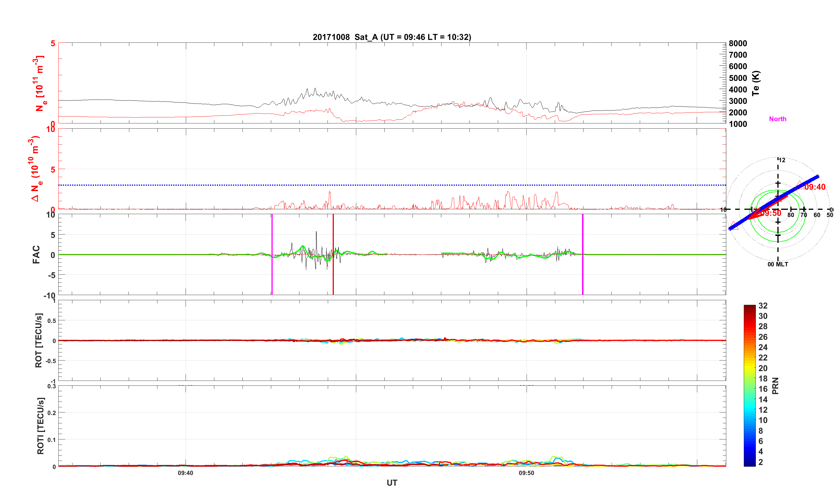
Task: Click the 80 latitude label on polar plot
Action: pyautogui.click(x=791, y=215)
